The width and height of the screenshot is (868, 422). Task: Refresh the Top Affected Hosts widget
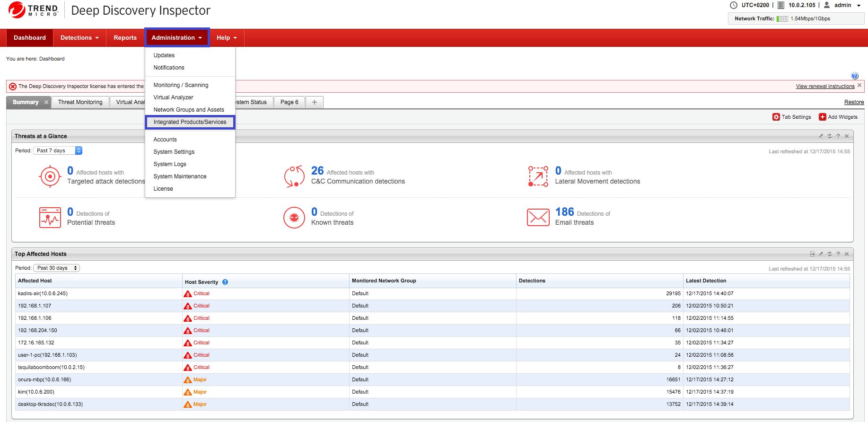(x=830, y=254)
